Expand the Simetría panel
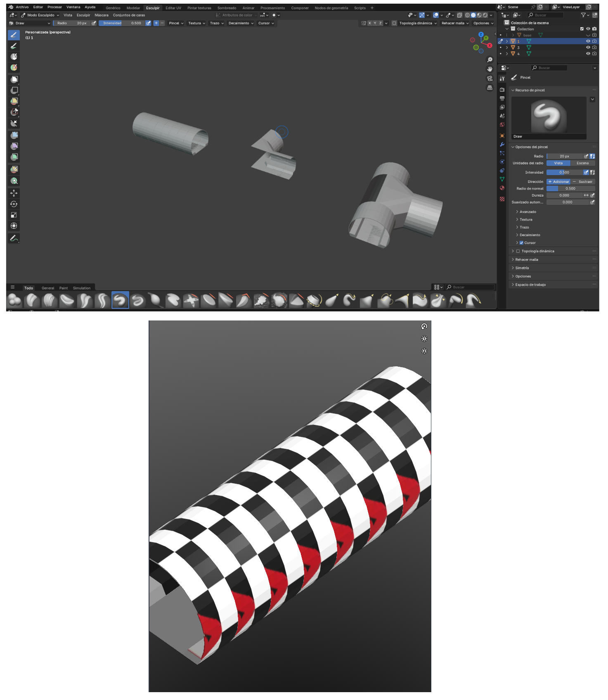This screenshot has height=700, width=608. pyautogui.click(x=522, y=268)
